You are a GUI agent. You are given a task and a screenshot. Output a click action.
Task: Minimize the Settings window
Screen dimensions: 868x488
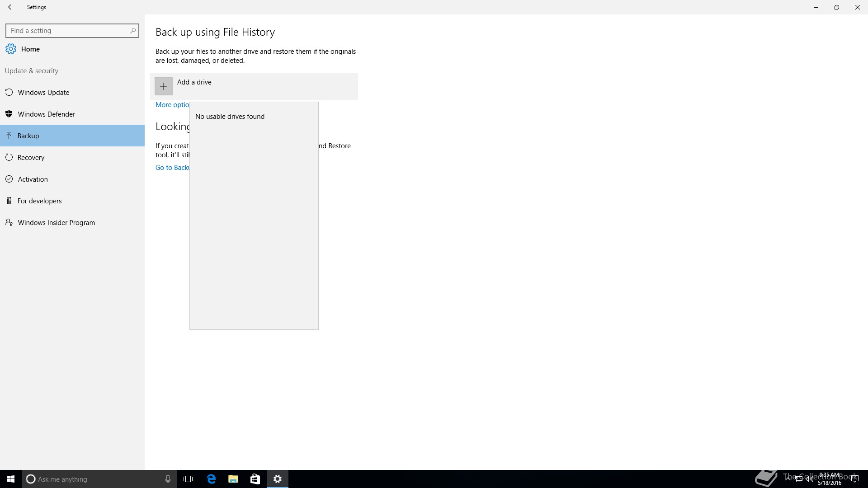click(x=816, y=7)
